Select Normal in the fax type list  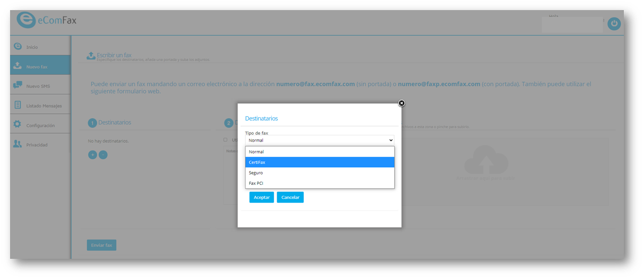320,152
